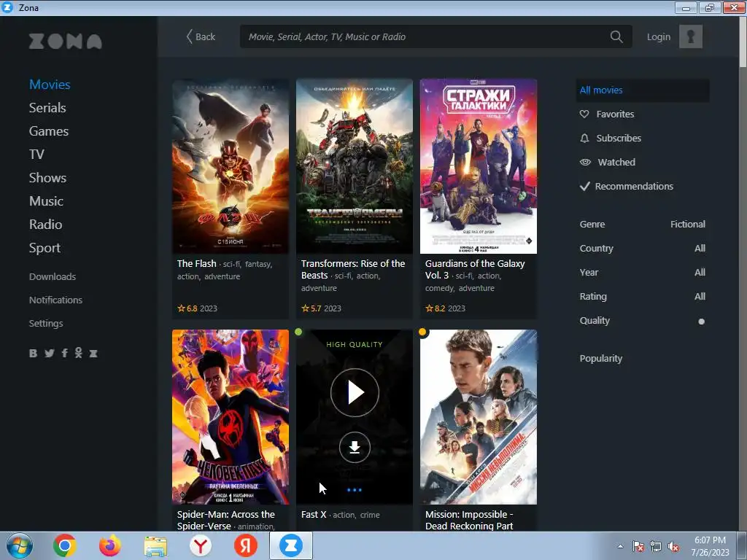The width and height of the screenshot is (747, 560).
Task: Click the vertical scrollbar thumb
Action: point(743,42)
